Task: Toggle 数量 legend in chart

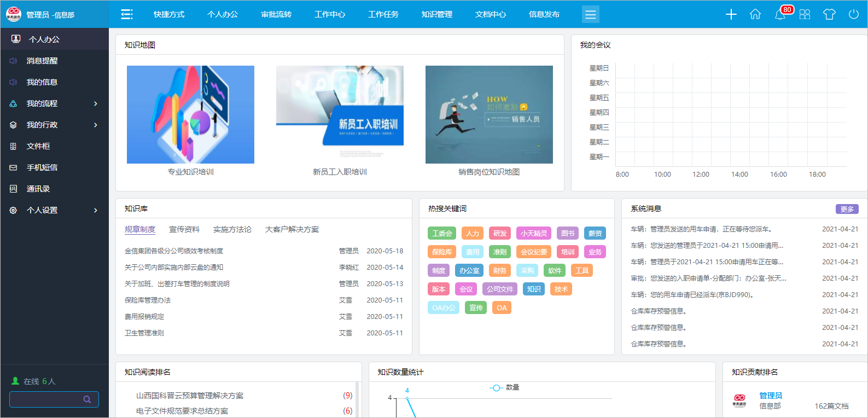Action: 504,387
